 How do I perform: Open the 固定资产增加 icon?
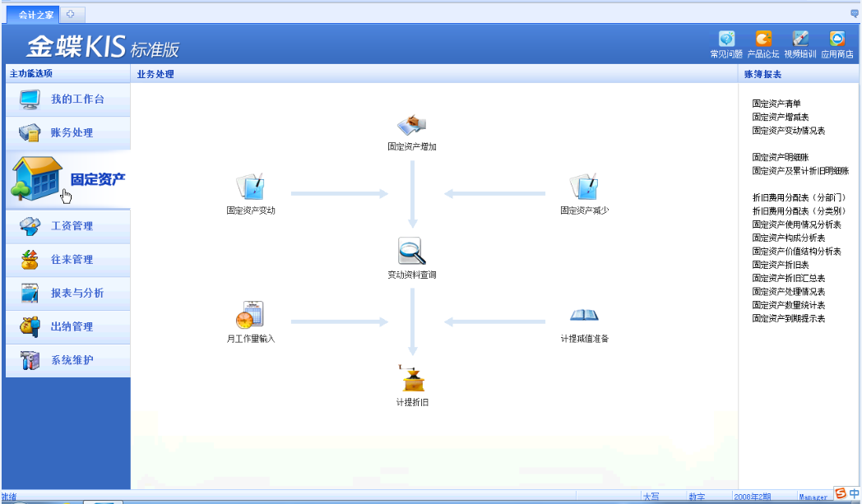point(412,125)
